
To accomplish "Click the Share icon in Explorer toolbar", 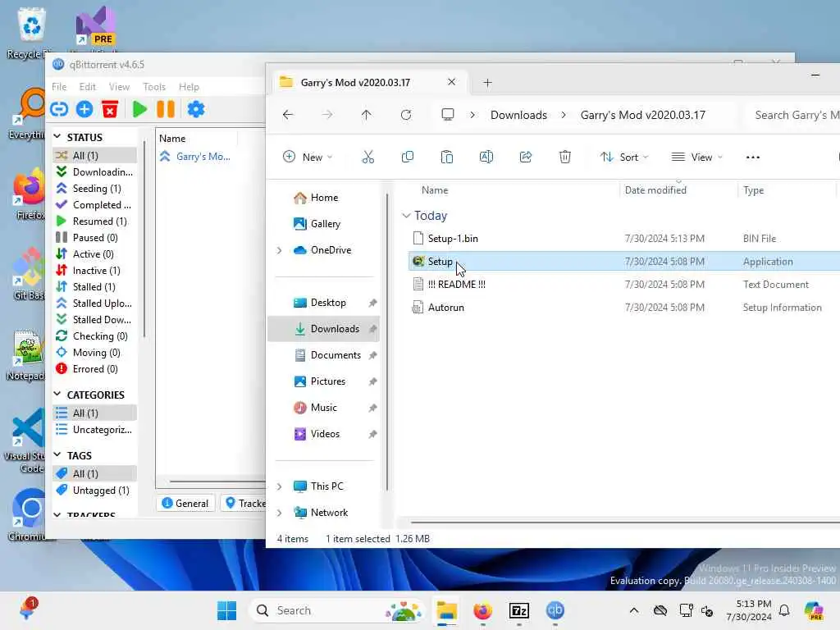I will 526,157.
